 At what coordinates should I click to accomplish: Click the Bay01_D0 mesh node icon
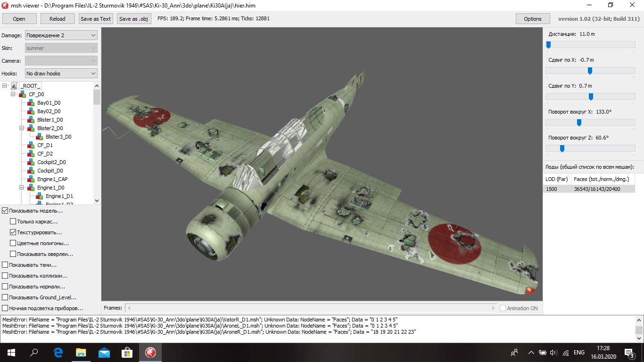coord(31,103)
